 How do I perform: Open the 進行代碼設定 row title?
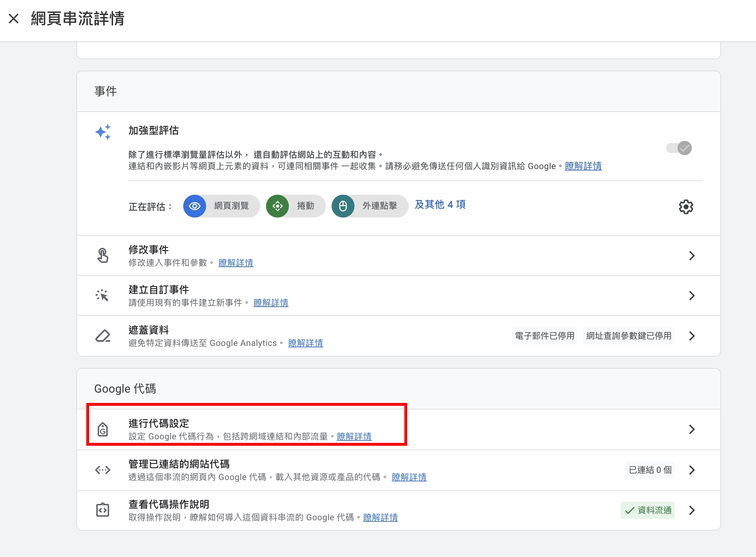159,423
